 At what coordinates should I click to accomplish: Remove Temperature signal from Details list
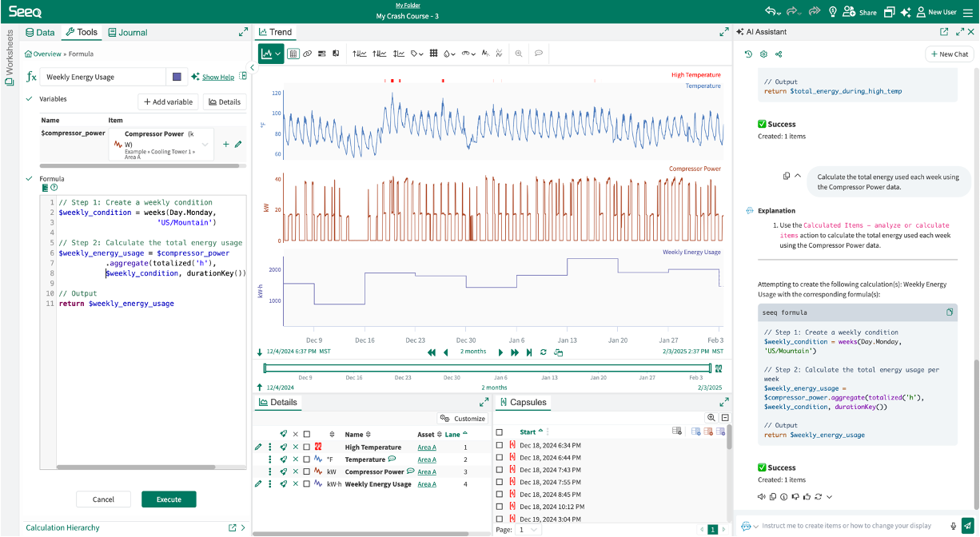(x=295, y=459)
